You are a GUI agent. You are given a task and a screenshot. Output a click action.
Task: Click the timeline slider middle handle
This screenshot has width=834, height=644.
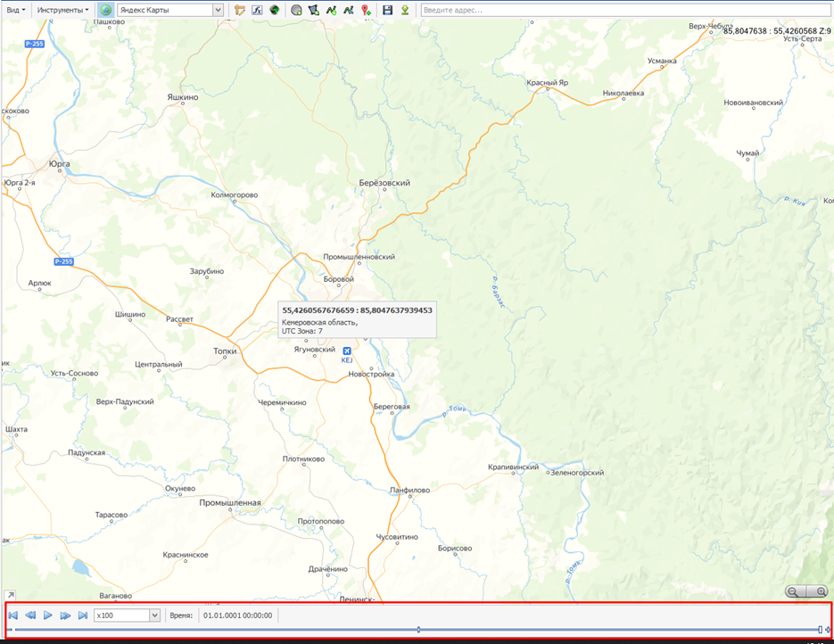(418, 630)
